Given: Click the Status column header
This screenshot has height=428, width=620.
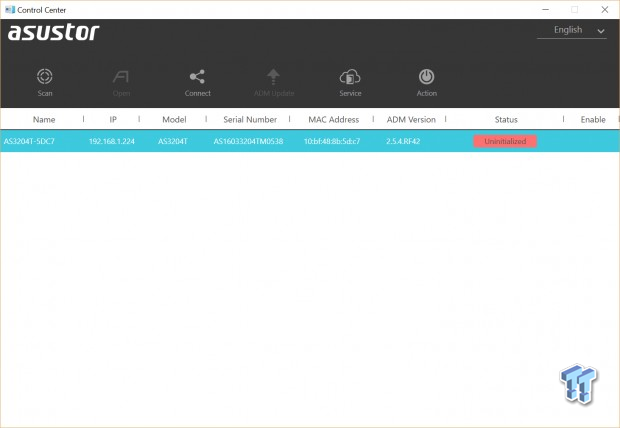Looking at the screenshot, I should pos(506,119).
